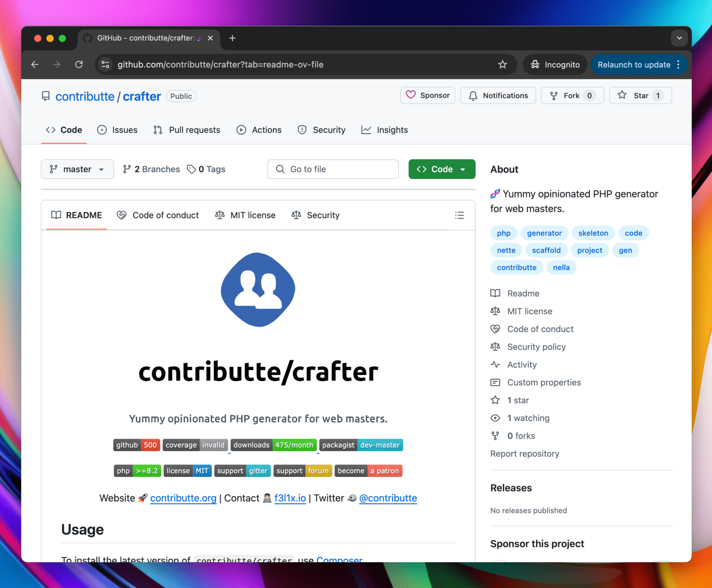Open the README outline list icon

coord(459,215)
